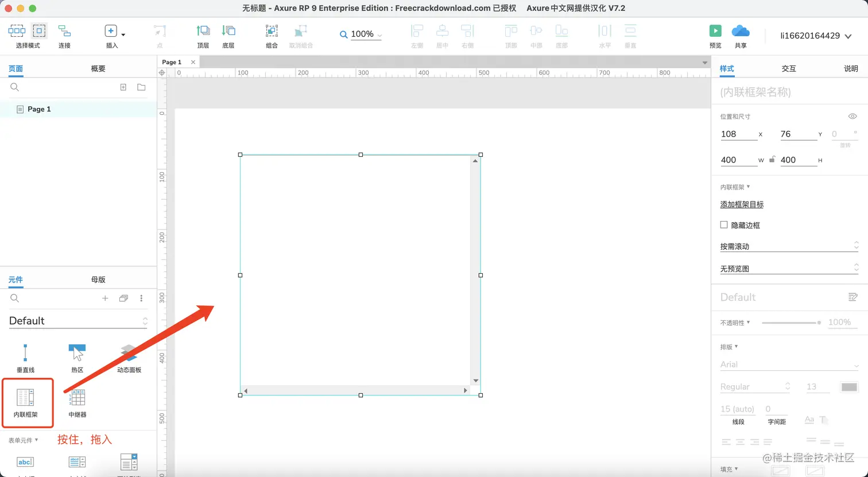
Task: Align center using the 居中 icon
Action: 442,31
